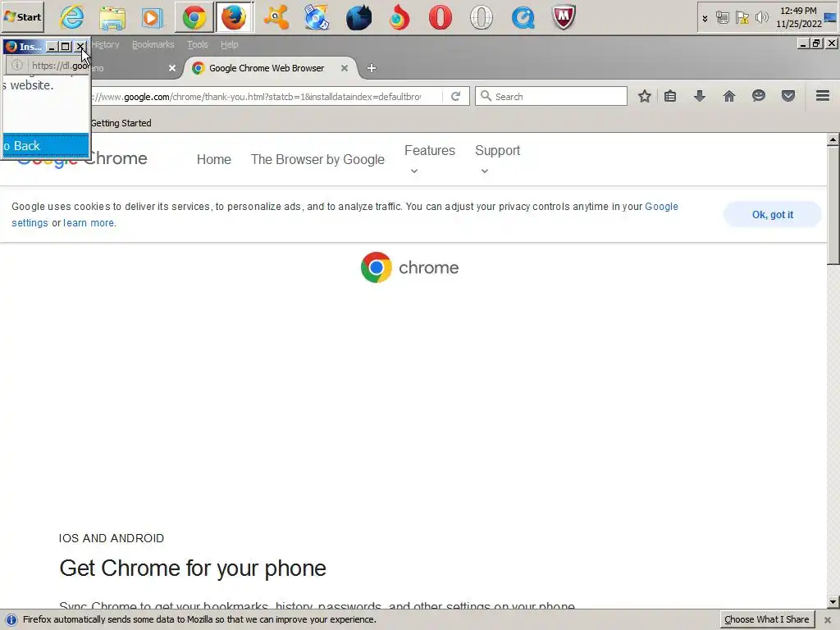Switch to Google Chrome Web Browser tab
The height and width of the screenshot is (630, 840).
(267, 68)
